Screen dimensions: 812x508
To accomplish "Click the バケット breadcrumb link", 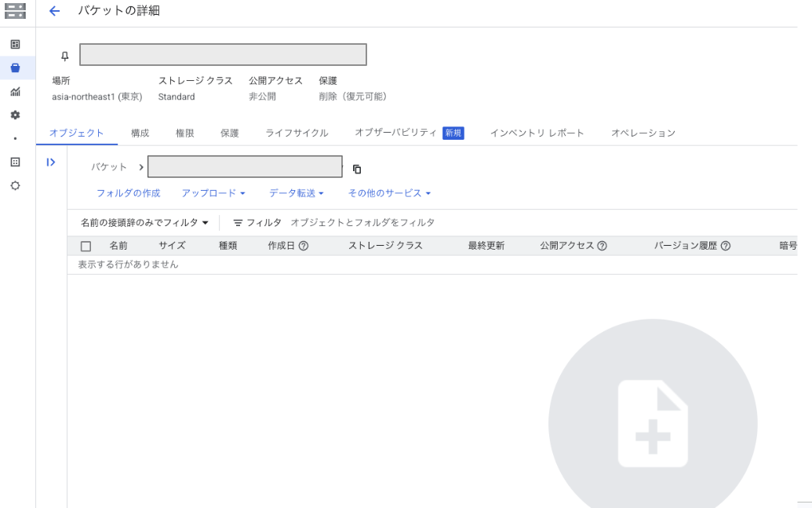I will pos(109,167).
